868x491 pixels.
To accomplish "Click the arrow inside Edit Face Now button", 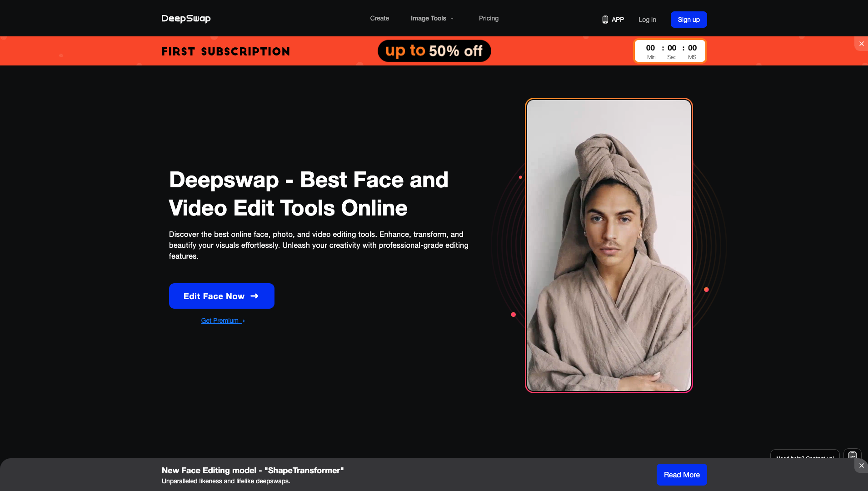I will pos(254,296).
